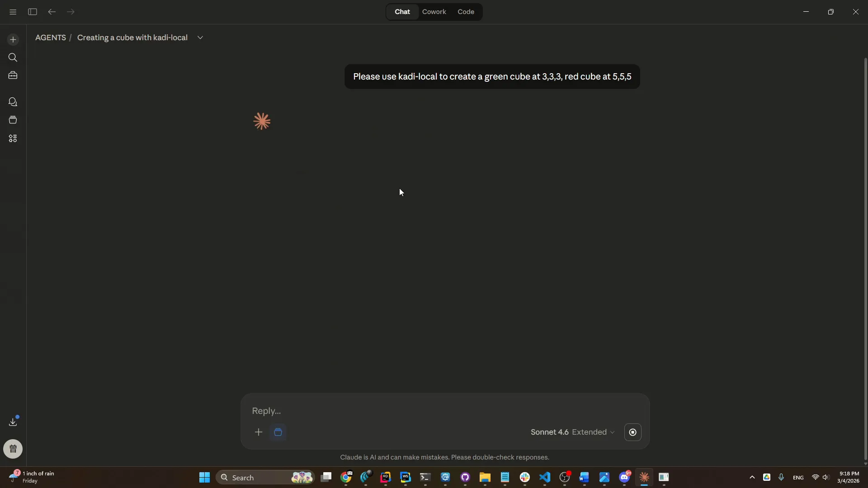Image resolution: width=868 pixels, height=488 pixels.
Task: Toggle the sidebar panel visibility
Action: (33, 12)
